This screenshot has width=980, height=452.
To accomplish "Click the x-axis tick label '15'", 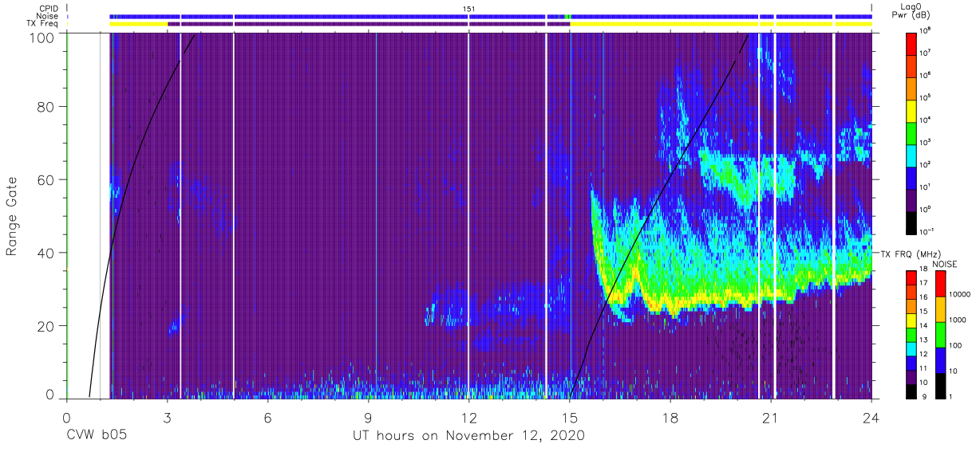I will [x=570, y=416].
